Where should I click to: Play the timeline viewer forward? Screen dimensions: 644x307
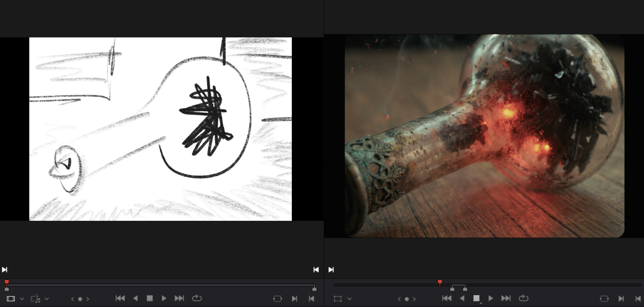(x=491, y=299)
